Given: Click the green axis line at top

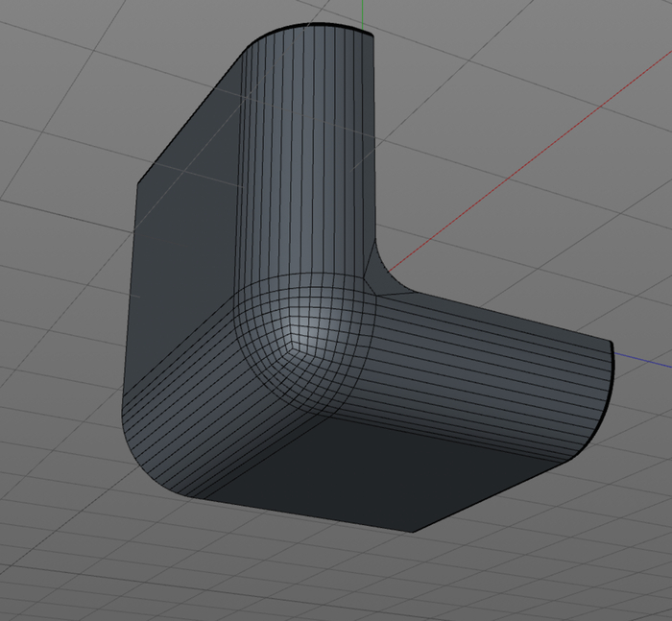Looking at the screenshot, I should pyautogui.click(x=365, y=12).
